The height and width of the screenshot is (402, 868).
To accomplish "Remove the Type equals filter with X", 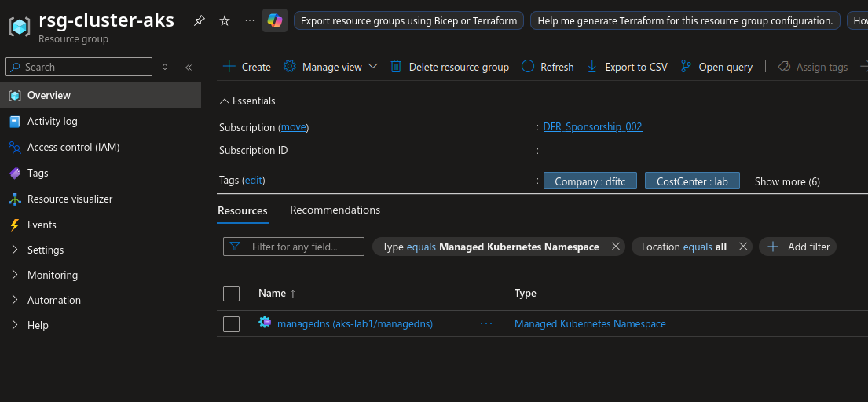I will tap(615, 247).
